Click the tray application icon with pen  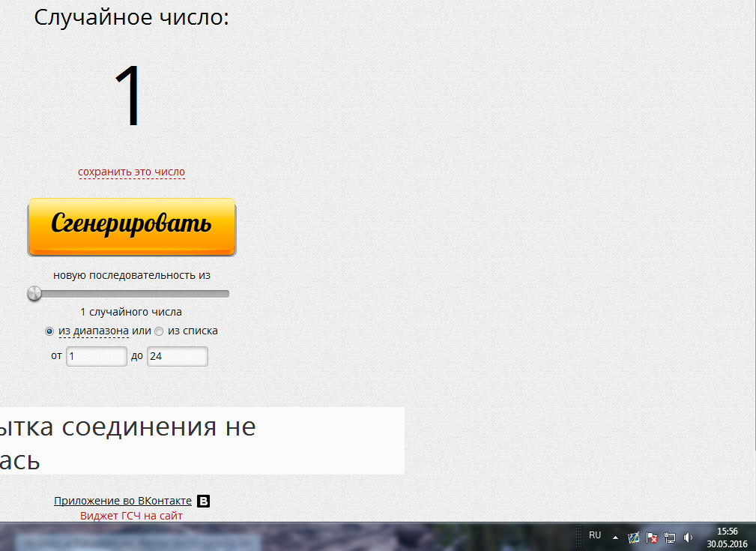[x=634, y=538]
